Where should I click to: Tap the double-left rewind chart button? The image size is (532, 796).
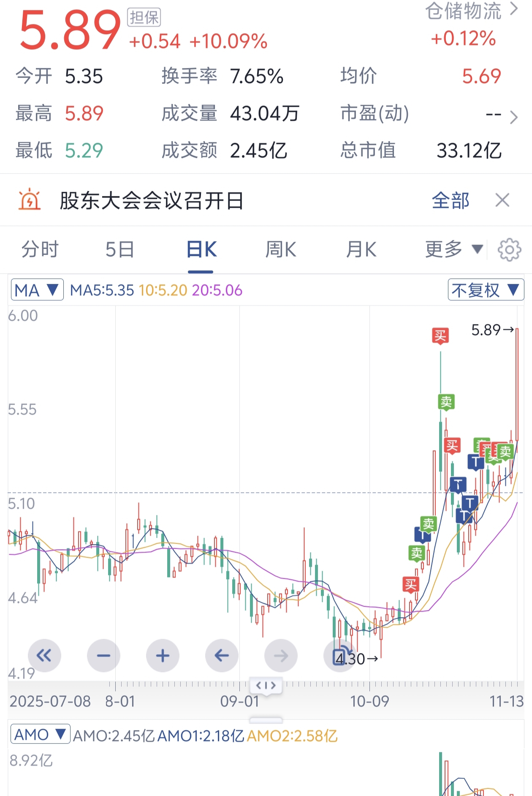[x=44, y=655]
